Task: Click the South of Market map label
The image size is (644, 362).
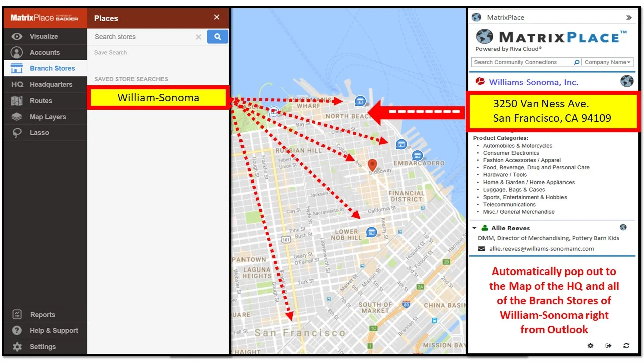Action: click(x=375, y=307)
